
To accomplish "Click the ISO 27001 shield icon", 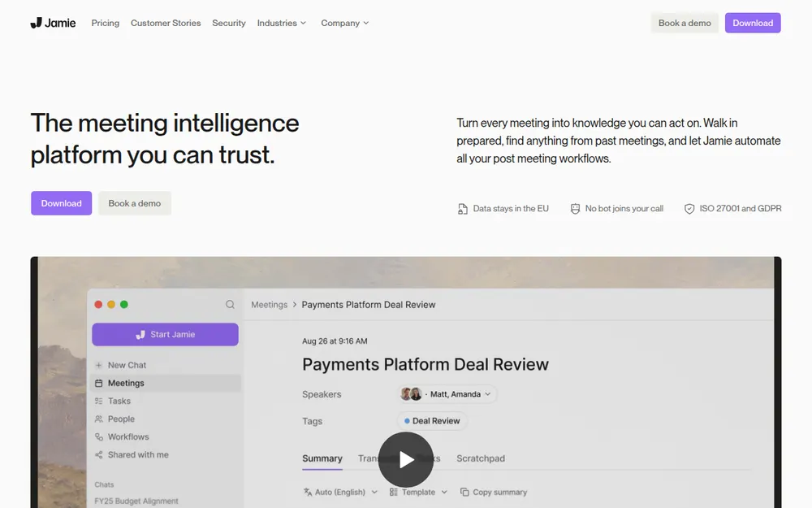I will (x=689, y=209).
